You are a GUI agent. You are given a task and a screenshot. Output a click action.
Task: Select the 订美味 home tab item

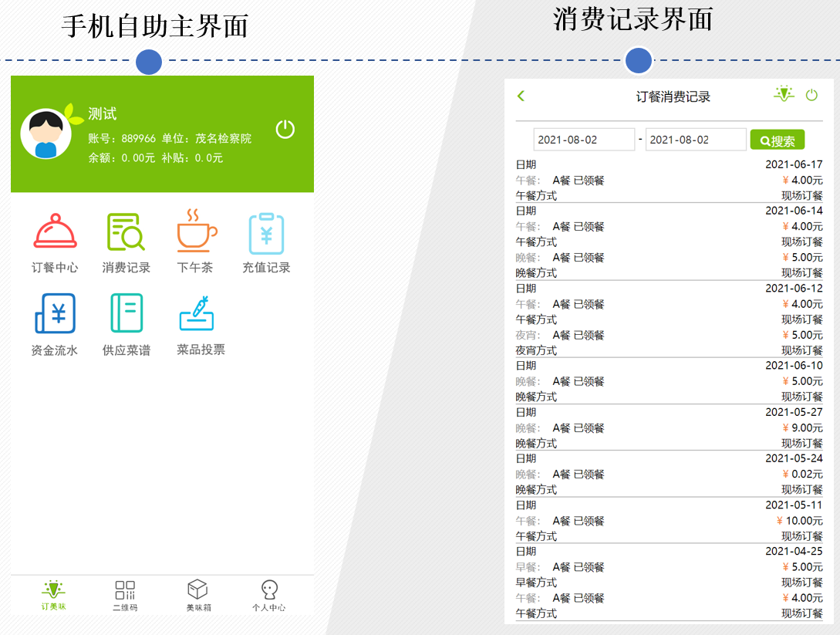53,596
